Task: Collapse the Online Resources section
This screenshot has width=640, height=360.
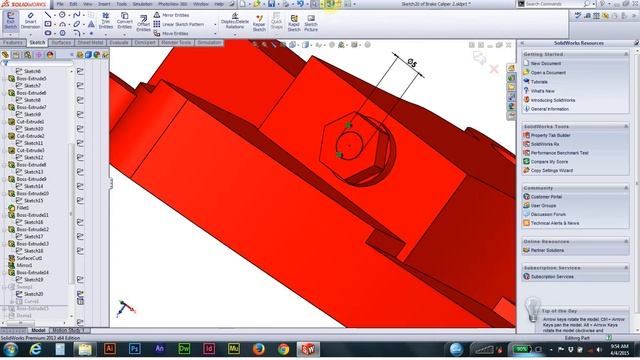Action: (x=626, y=241)
